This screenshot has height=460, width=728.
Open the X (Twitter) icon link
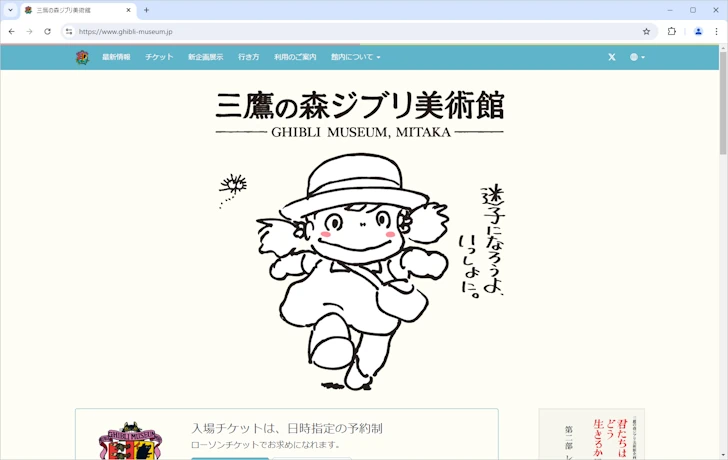[x=612, y=57]
